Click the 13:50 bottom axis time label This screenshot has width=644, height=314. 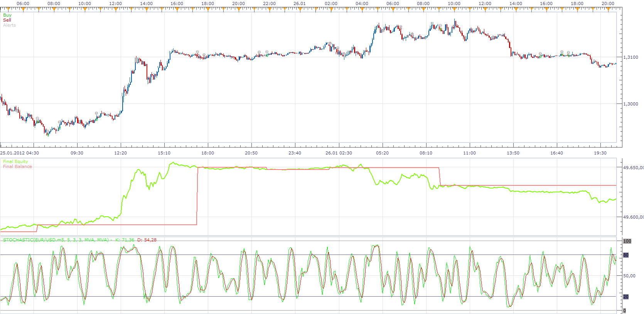tap(513, 153)
